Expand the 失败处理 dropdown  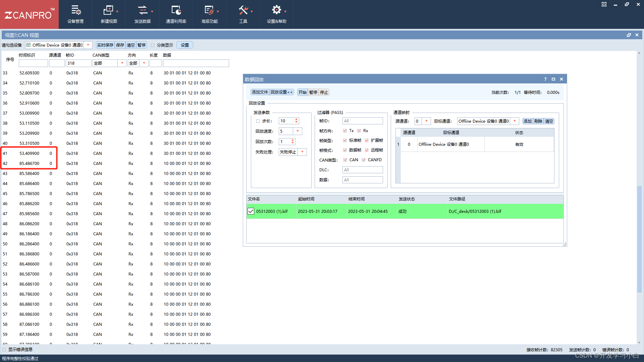(302, 152)
